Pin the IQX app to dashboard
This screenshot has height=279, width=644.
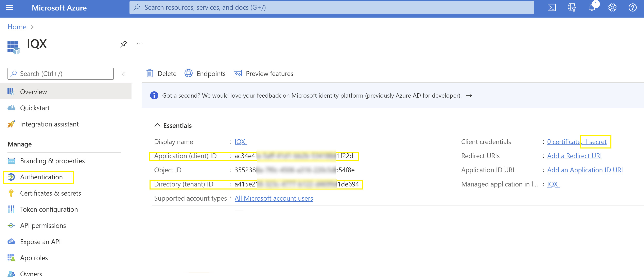123,44
